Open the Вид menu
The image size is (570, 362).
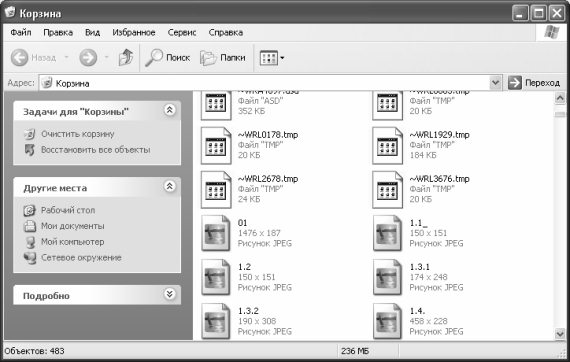tap(92, 32)
